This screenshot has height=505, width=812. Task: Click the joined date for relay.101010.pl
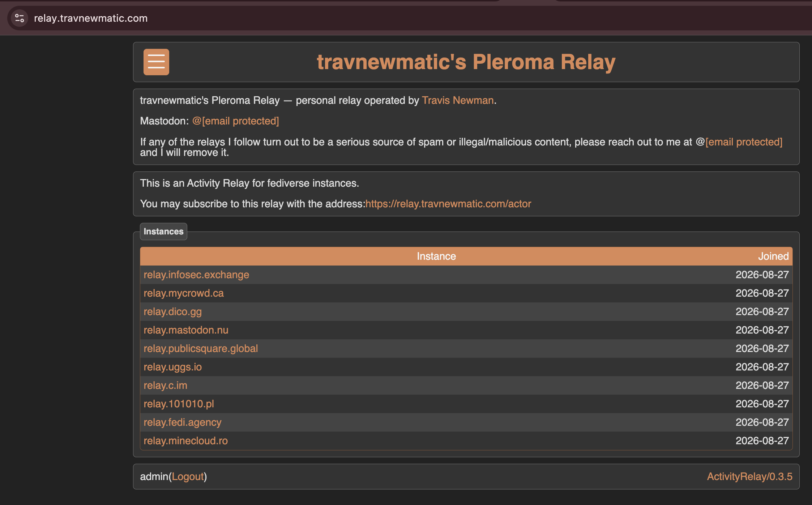tap(762, 404)
